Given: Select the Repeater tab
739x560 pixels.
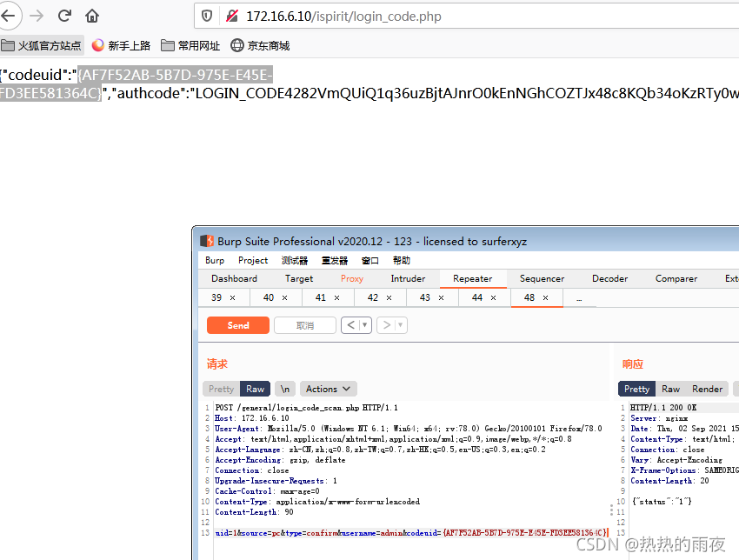Looking at the screenshot, I should point(473,278).
